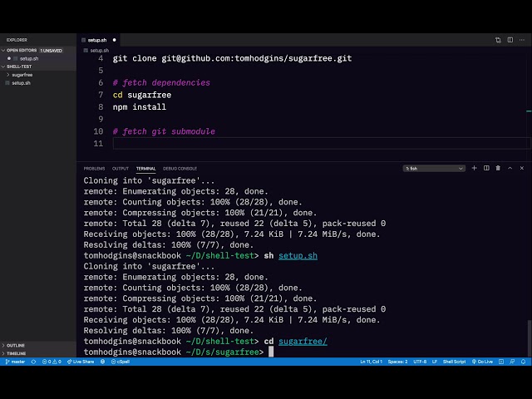Click 'cd sugarfree' on line 7

(142, 95)
